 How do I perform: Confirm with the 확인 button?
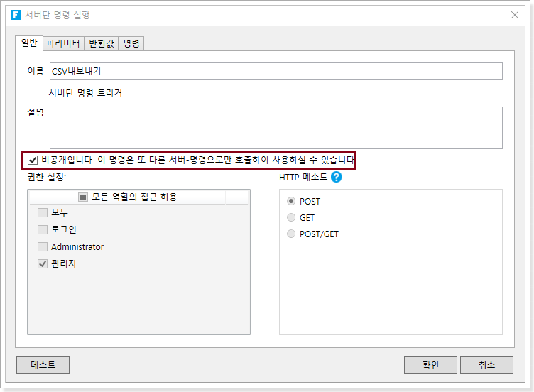430,365
